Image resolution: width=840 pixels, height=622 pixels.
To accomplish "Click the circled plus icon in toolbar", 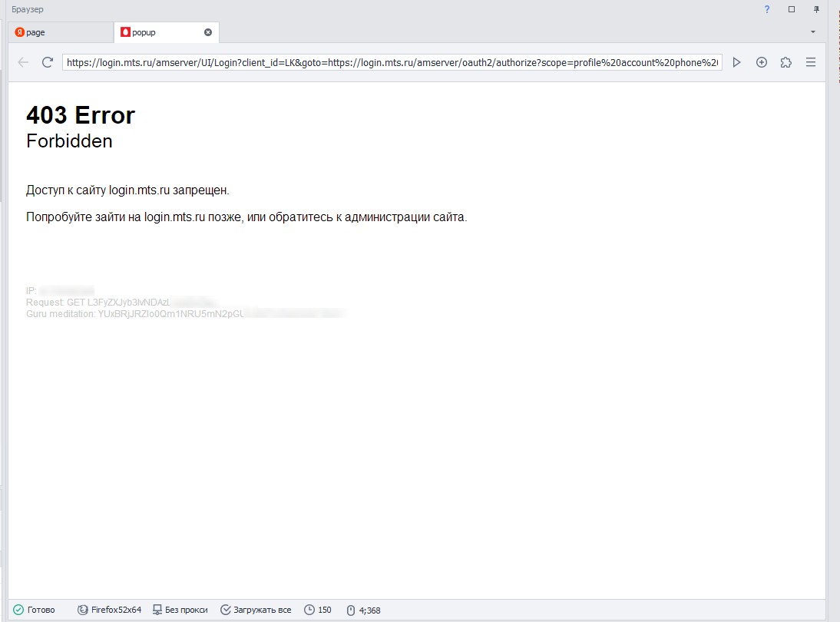I will pos(761,62).
